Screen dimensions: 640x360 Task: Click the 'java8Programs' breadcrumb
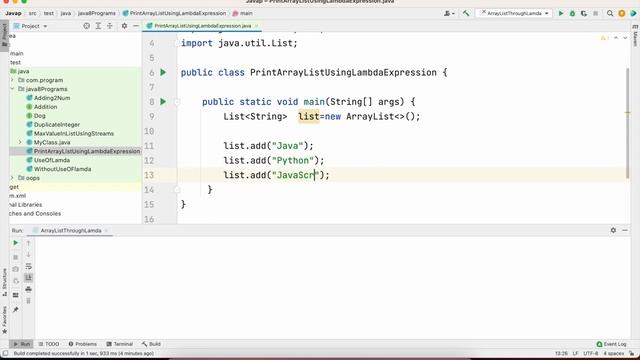(x=97, y=13)
